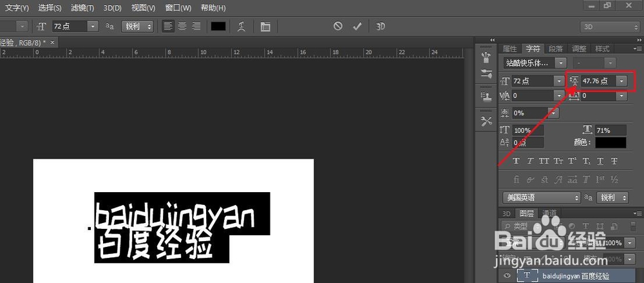Toggle Underline style
This screenshot has height=283, width=644.
point(600,161)
